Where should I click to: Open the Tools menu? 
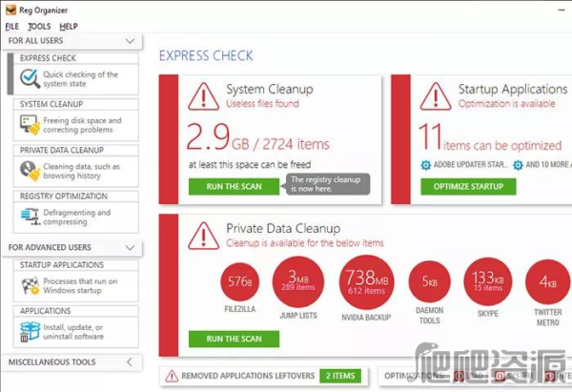tap(39, 26)
